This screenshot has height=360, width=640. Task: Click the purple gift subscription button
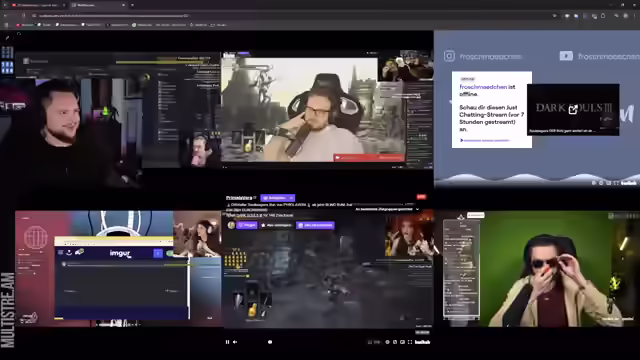tap(315, 225)
